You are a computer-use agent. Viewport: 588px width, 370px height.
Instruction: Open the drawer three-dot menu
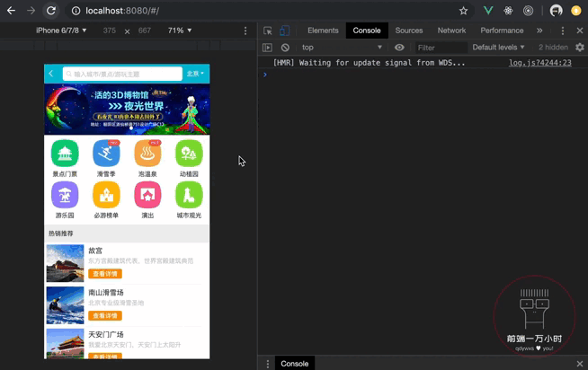click(x=267, y=364)
